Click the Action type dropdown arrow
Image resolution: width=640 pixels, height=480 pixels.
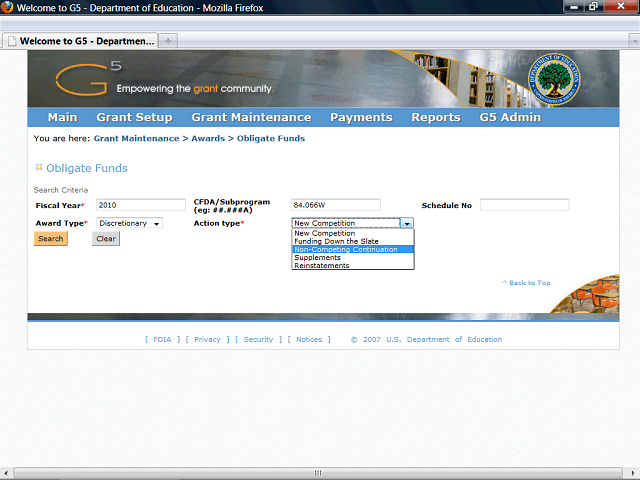coord(407,223)
